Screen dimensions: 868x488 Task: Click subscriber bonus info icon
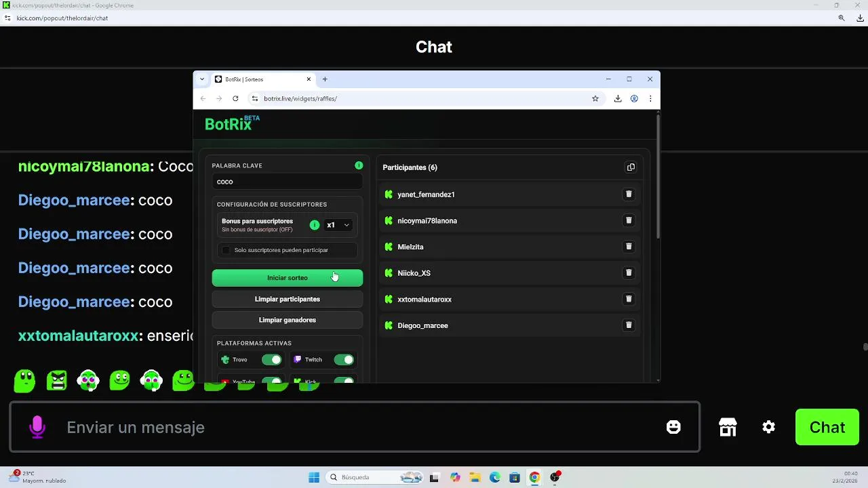314,225
